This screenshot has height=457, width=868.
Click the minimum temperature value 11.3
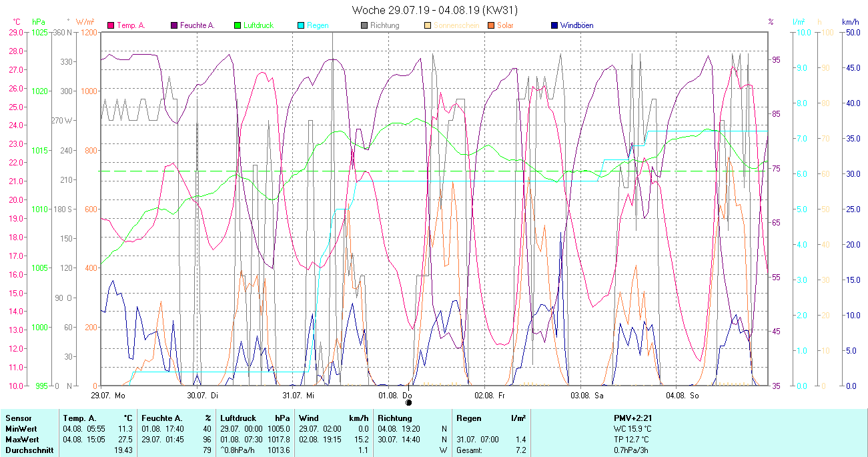pos(125,428)
